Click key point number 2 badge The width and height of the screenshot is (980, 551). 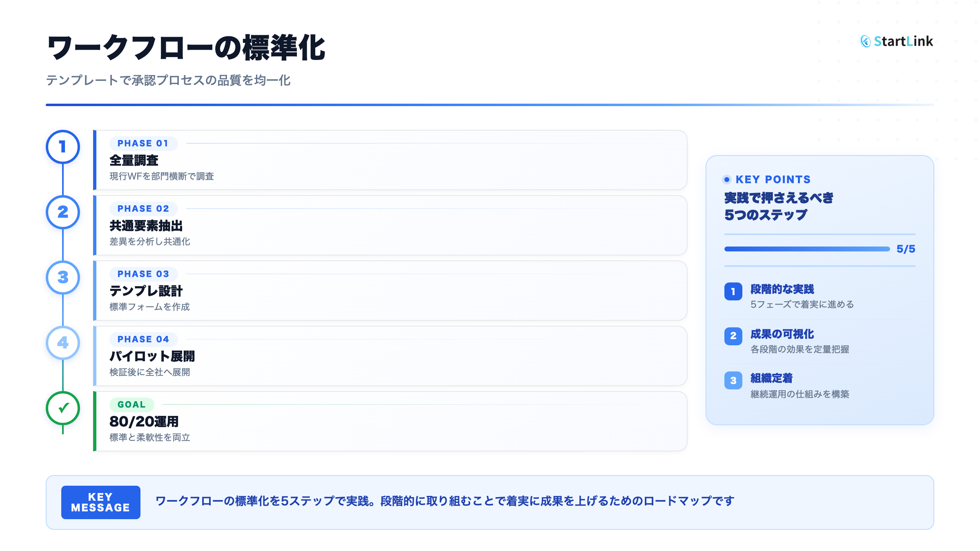click(x=733, y=336)
